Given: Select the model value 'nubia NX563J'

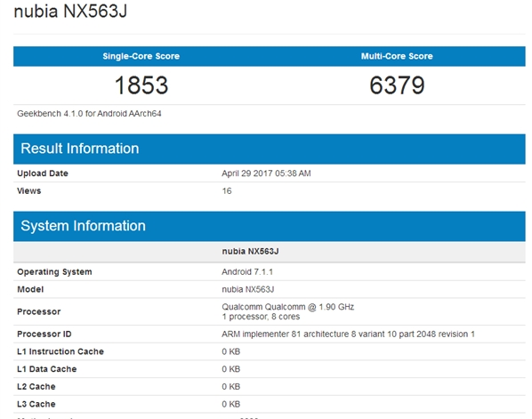Looking at the screenshot, I should click(248, 290).
